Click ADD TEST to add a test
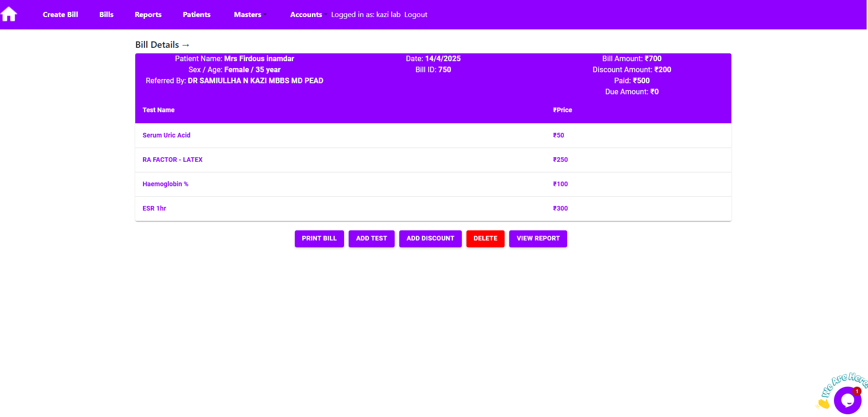 click(371, 239)
